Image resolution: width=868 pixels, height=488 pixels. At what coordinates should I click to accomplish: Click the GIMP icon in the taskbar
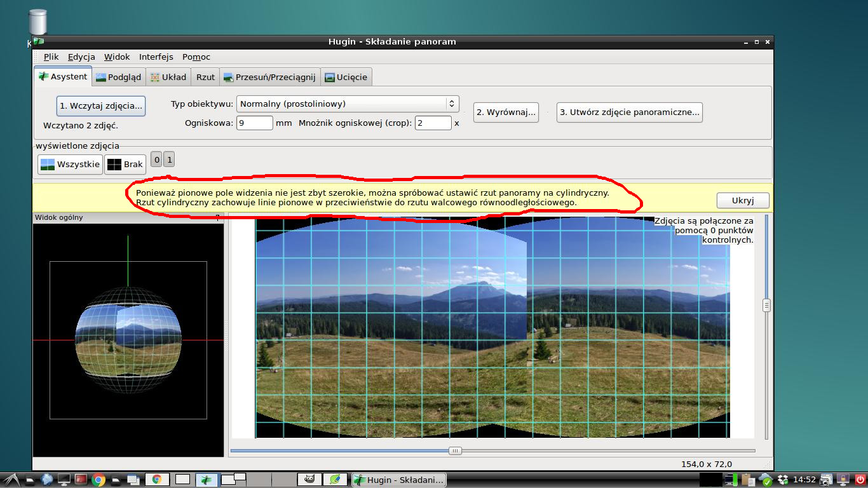click(x=309, y=480)
